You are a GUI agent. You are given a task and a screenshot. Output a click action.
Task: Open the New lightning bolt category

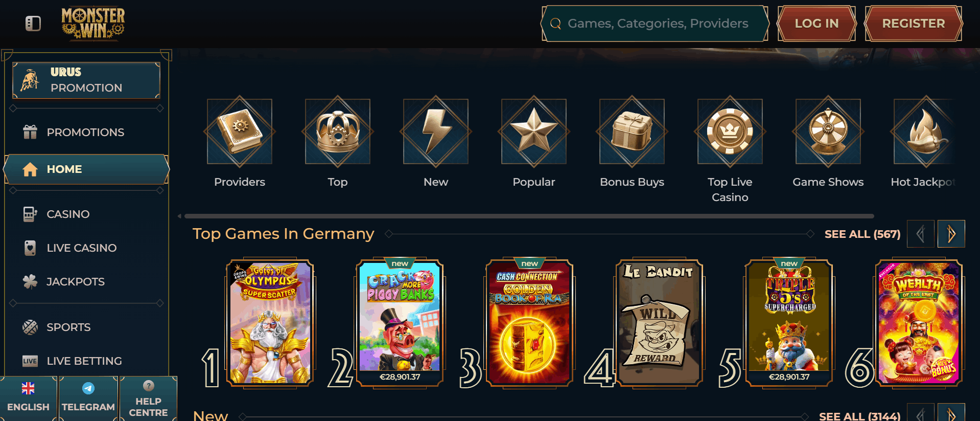coord(436,131)
